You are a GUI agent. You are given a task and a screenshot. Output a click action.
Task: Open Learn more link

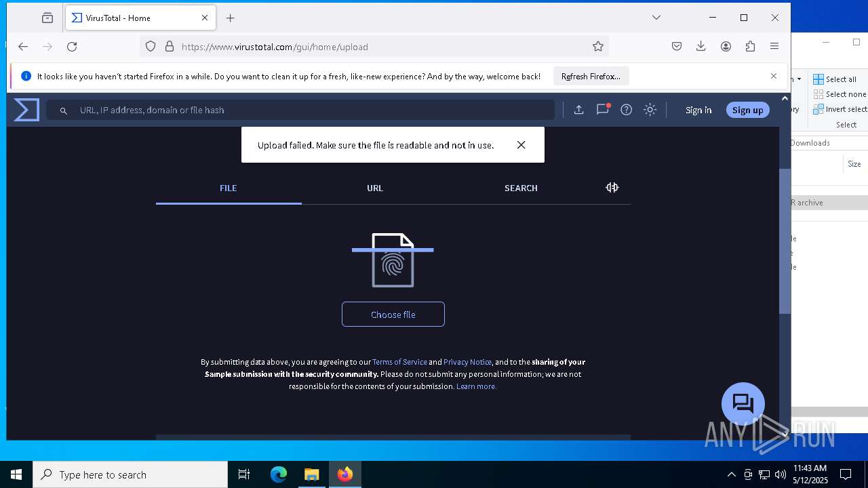point(476,386)
